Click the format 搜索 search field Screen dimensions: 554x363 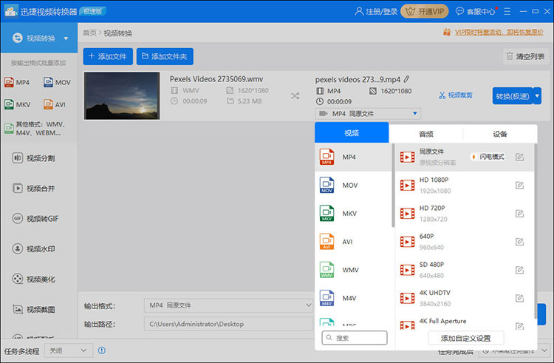[354, 338]
